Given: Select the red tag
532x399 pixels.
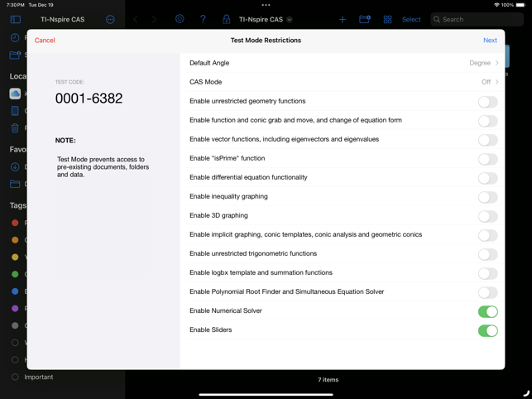Looking at the screenshot, I should (15, 223).
